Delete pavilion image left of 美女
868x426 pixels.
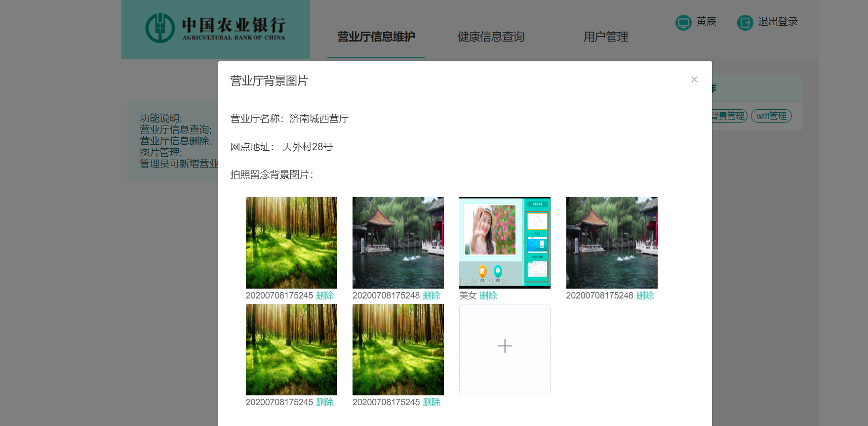coord(432,296)
